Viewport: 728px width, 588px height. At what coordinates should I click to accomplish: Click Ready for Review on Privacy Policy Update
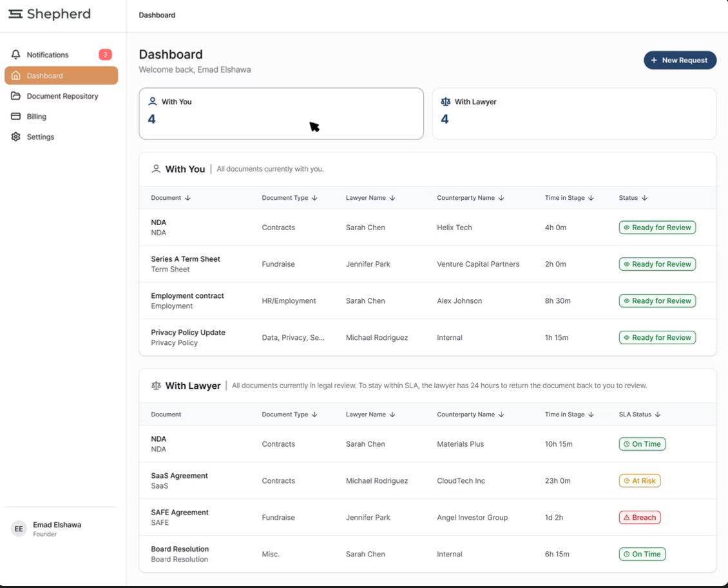657,338
